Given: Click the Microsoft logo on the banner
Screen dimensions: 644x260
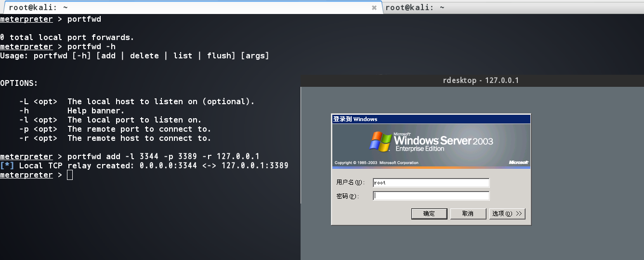Looking at the screenshot, I should tap(518, 163).
